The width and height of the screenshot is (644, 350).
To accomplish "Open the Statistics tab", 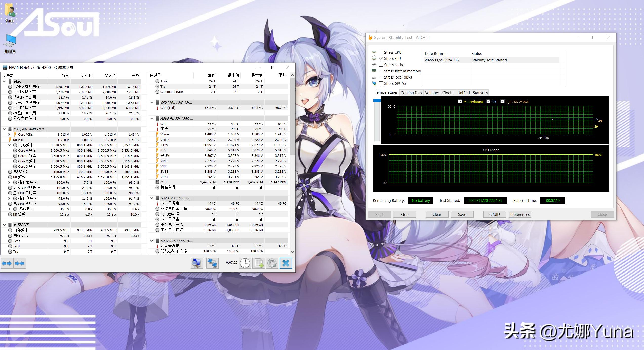I will 480,93.
